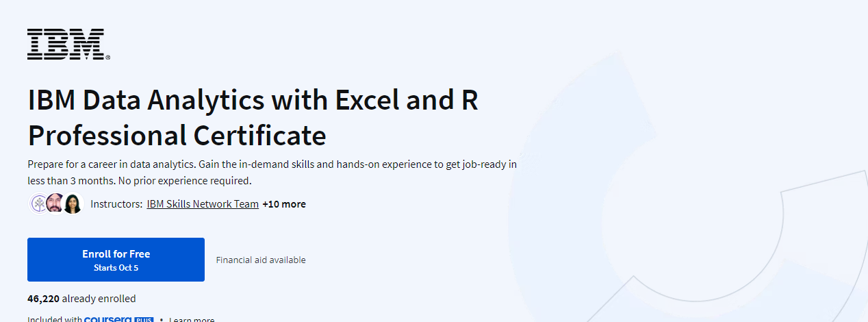The height and width of the screenshot is (322, 868).
Task: Click the 46,220 already enrolled count
Action: (x=81, y=299)
